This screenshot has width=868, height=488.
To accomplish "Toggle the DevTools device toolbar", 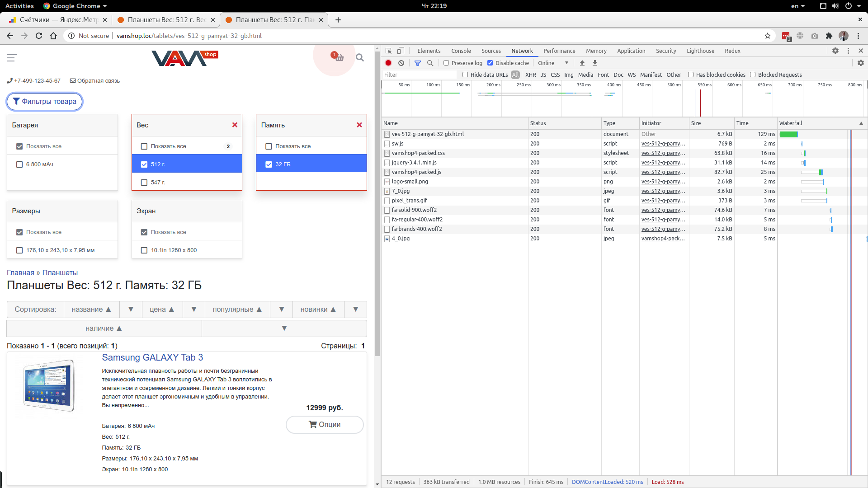I will tap(401, 51).
